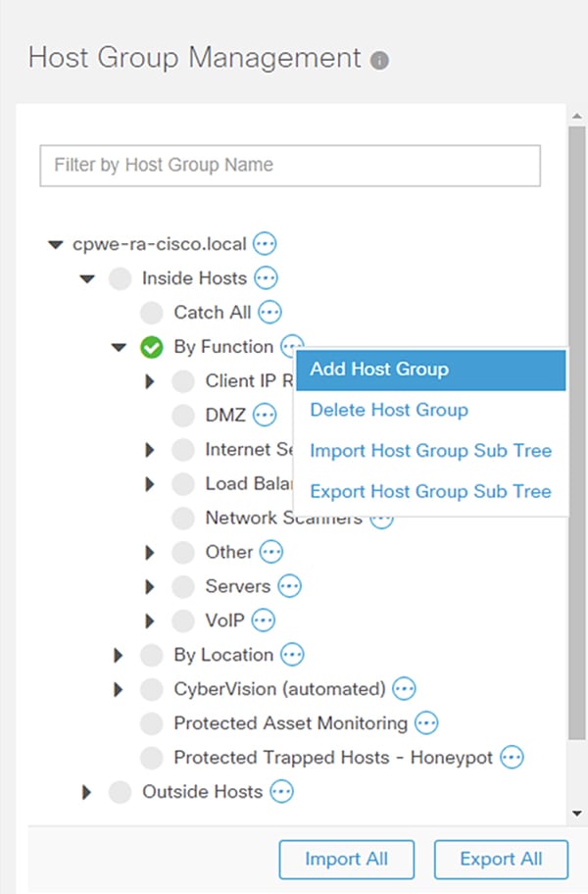Open the ellipsis menu next to Catch All
This screenshot has height=894, width=588.
coord(270,313)
